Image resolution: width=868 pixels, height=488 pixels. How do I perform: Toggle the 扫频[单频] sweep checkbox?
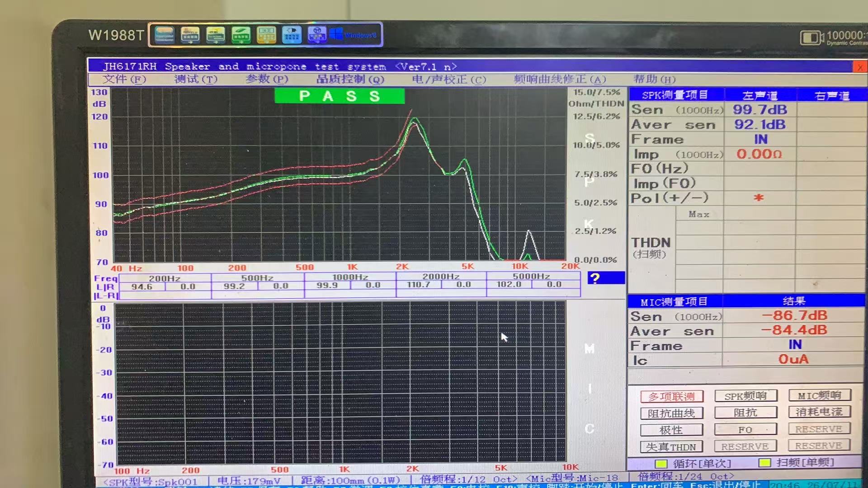click(x=764, y=463)
